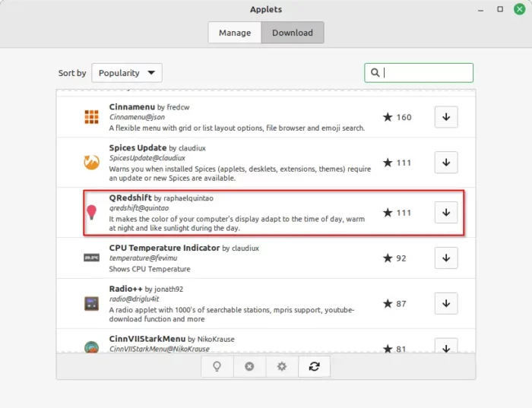Click the star beside Radio++ 87
Image resolution: width=532 pixels, height=408 pixels.
pos(388,304)
